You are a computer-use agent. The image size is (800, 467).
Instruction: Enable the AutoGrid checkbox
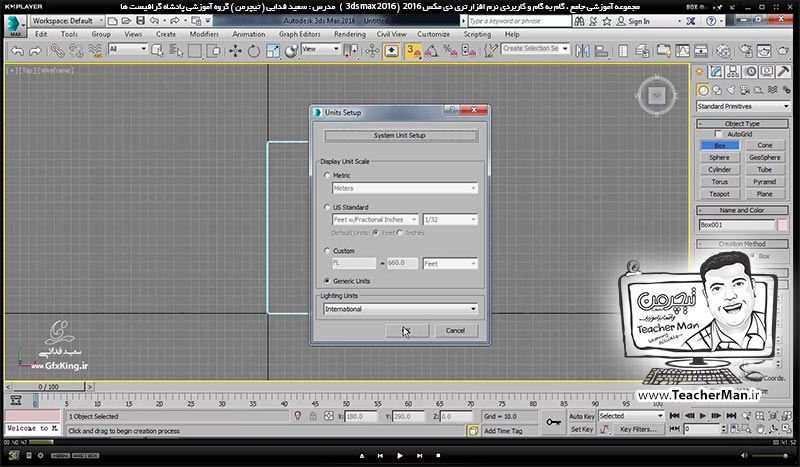click(718, 134)
